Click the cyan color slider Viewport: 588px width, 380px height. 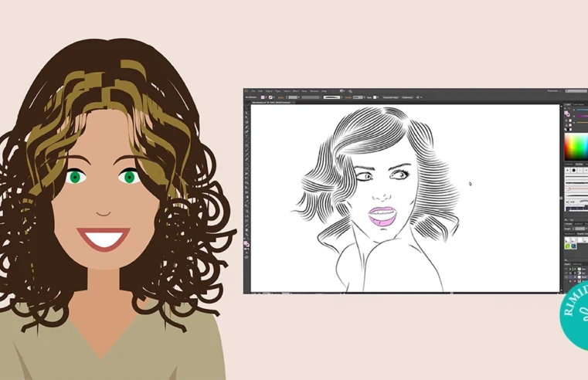582,110
